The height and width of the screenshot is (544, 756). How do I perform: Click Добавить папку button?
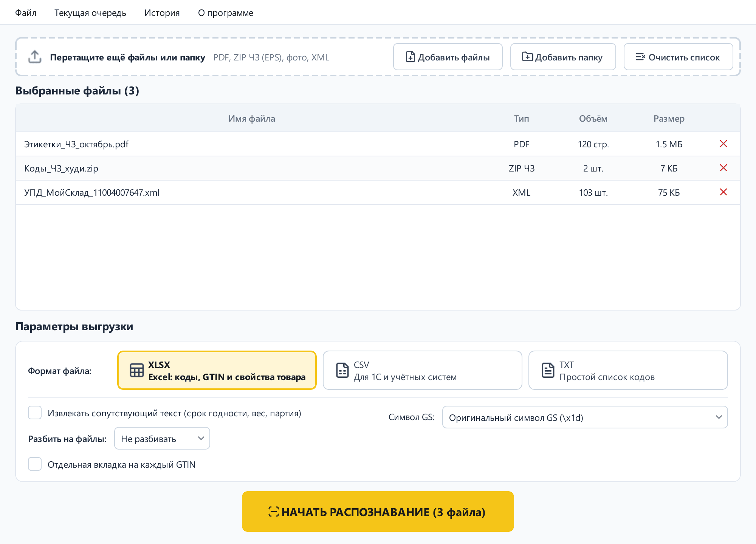click(563, 57)
